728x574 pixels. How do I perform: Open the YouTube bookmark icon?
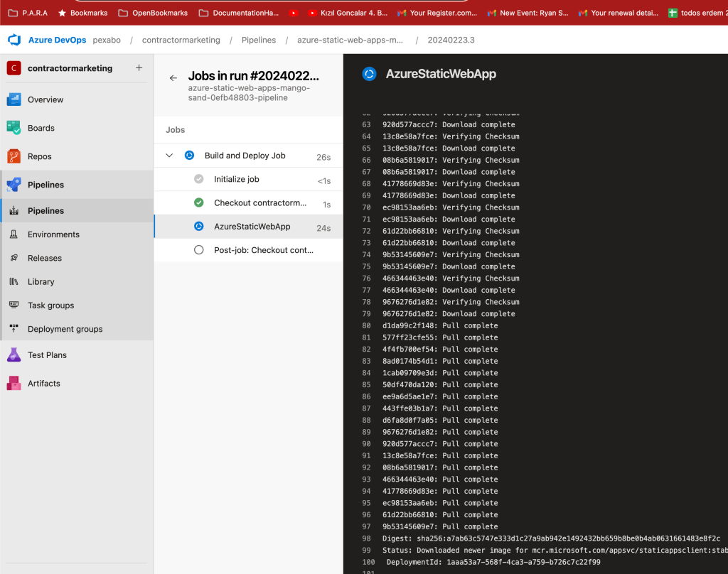click(294, 13)
